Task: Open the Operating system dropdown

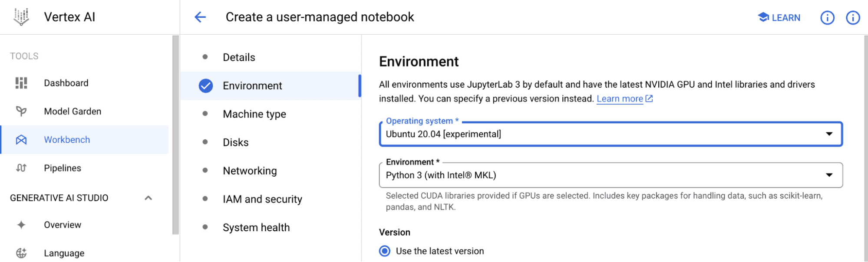Action: [x=611, y=134]
